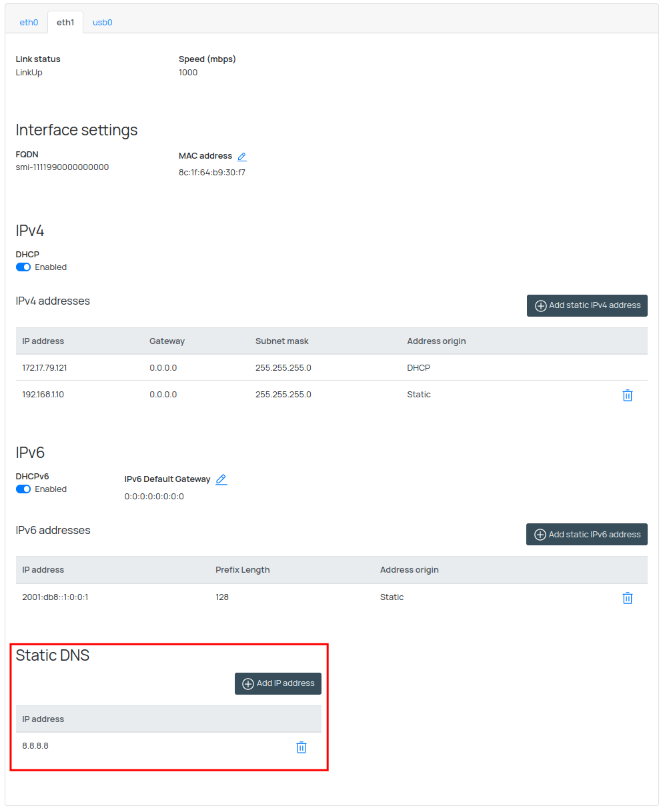
Task: Click the 2001:db8::1:0:0:1 address cell
Action: pos(55,597)
